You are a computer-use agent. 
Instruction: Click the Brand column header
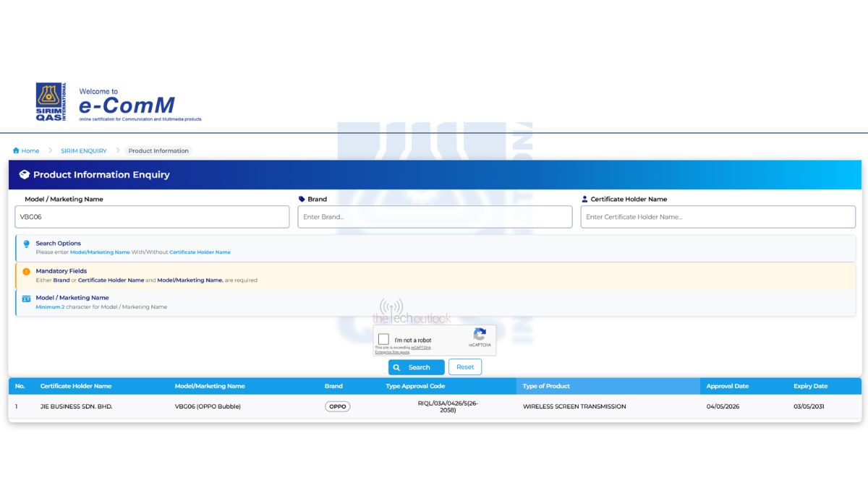[x=333, y=386]
